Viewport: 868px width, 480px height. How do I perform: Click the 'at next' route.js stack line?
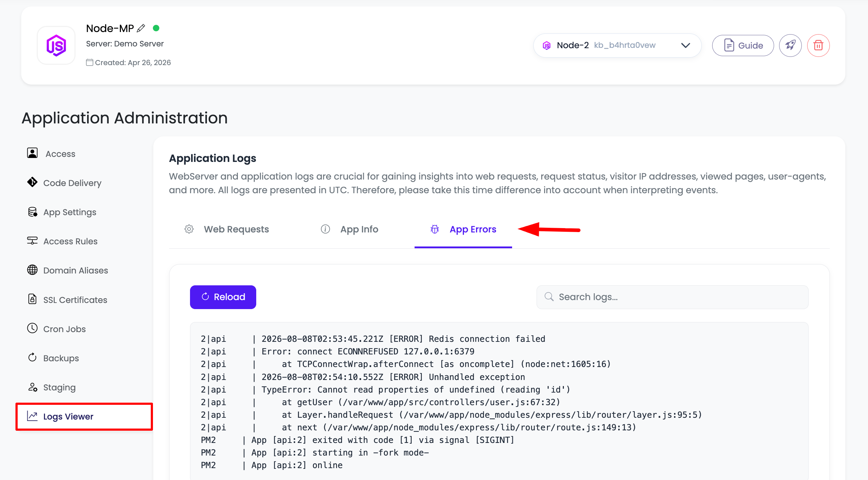(419, 427)
